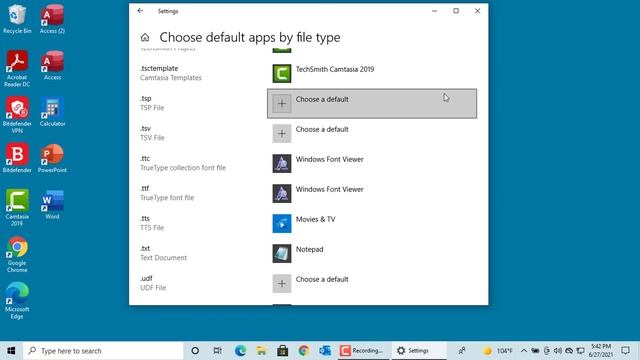Change Notepad default for .txt files
This screenshot has width=640, height=360.
(x=372, y=253)
